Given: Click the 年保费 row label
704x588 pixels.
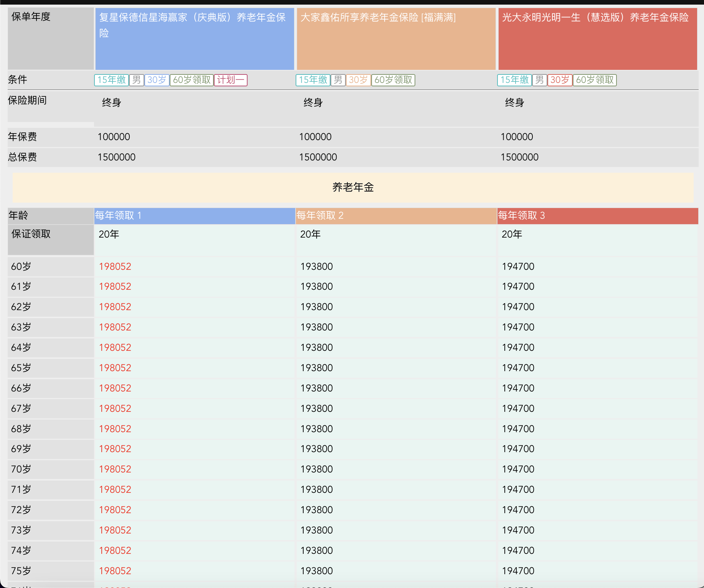Looking at the screenshot, I should click(x=22, y=137).
